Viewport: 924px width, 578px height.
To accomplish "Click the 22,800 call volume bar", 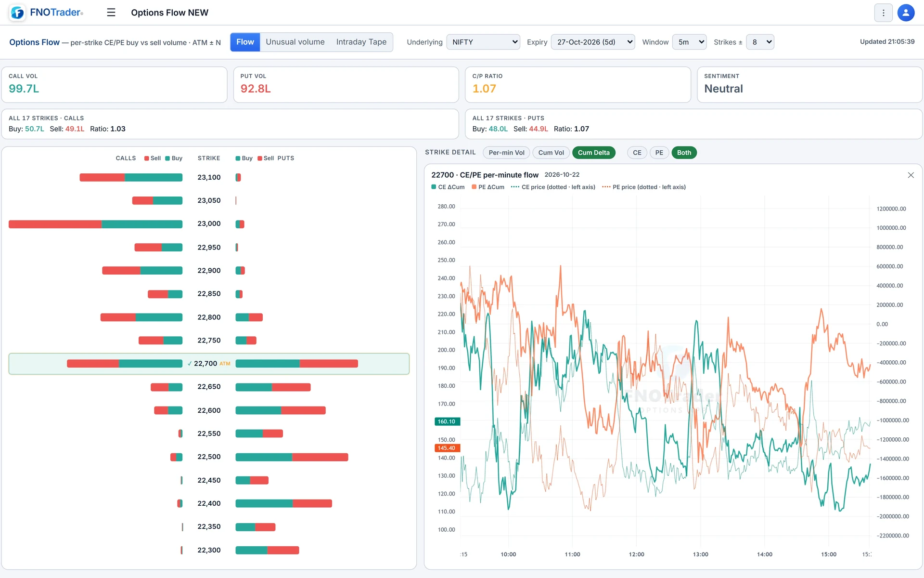I will [x=141, y=317].
